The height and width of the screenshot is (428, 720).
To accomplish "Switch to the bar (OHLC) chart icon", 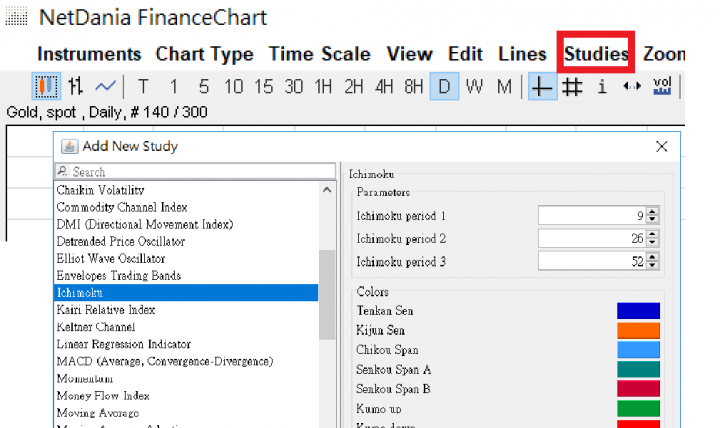I will (x=74, y=86).
